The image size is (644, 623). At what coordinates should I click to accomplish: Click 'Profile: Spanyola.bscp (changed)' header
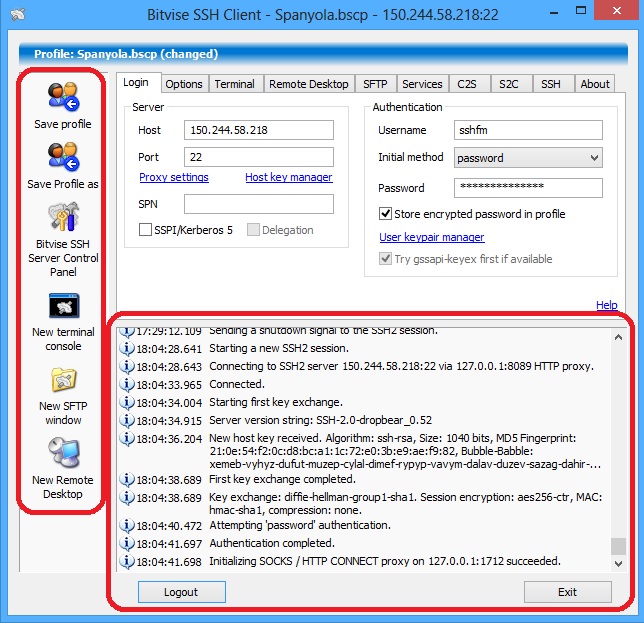(126, 54)
